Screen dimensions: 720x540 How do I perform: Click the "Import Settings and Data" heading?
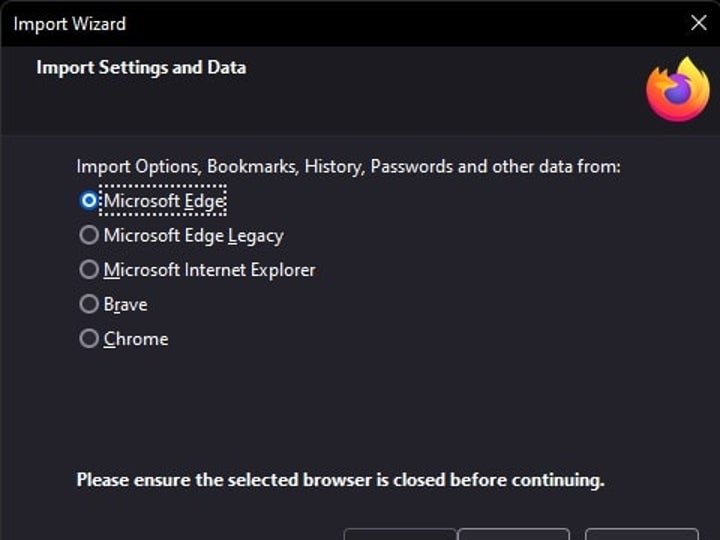[x=141, y=67]
